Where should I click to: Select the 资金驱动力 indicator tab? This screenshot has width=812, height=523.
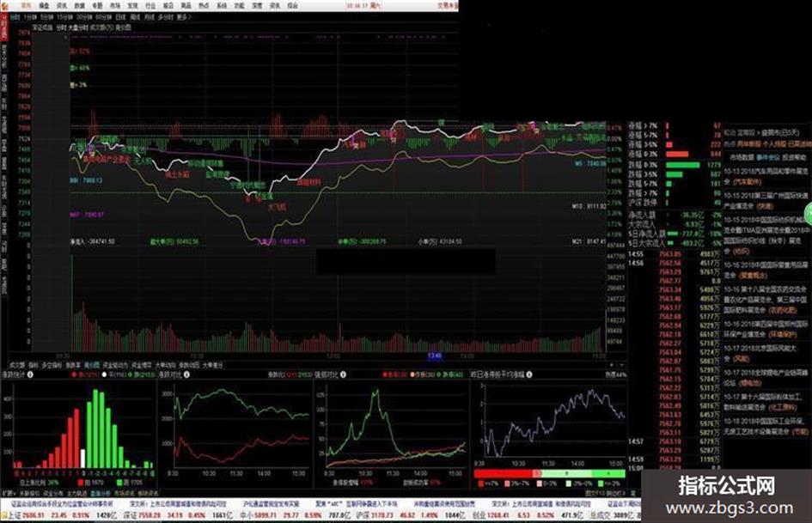(x=115, y=365)
